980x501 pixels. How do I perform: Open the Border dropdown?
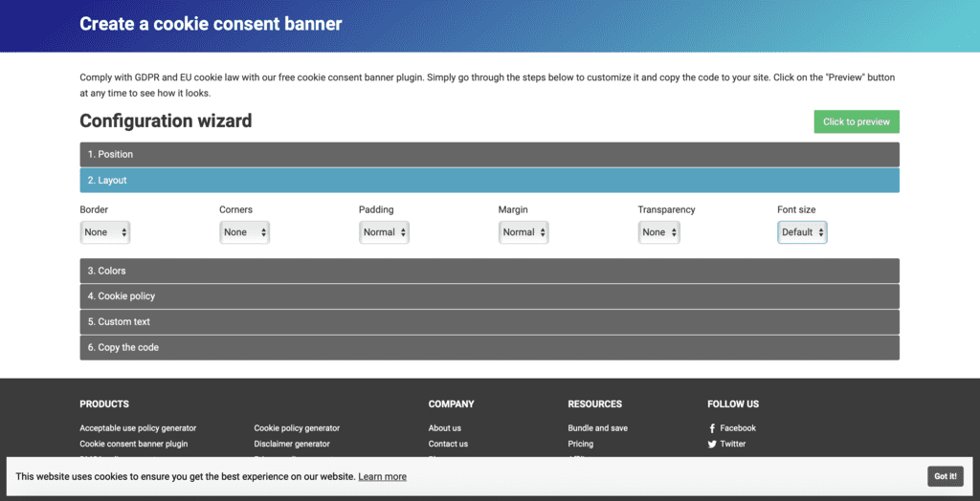[105, 232]
